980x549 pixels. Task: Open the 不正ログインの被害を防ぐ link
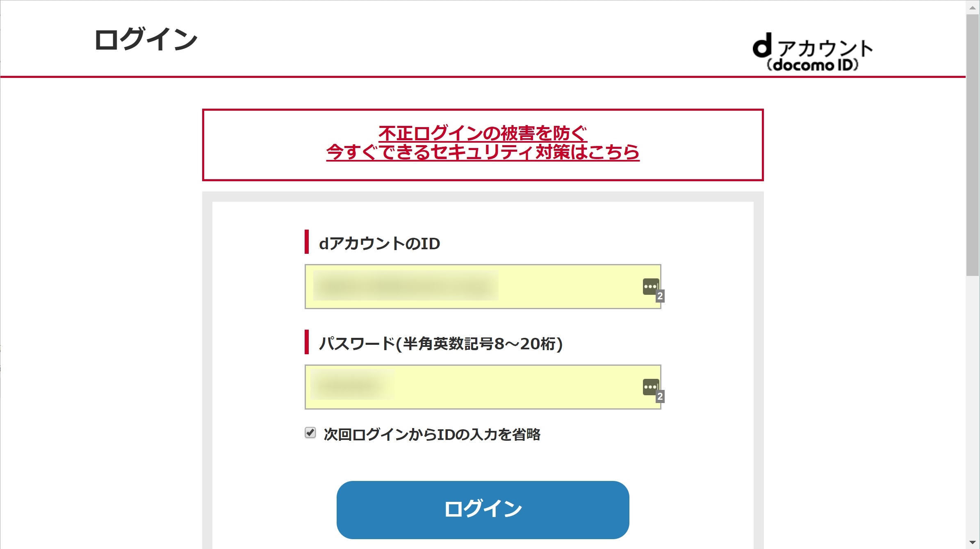pos(483,133)
